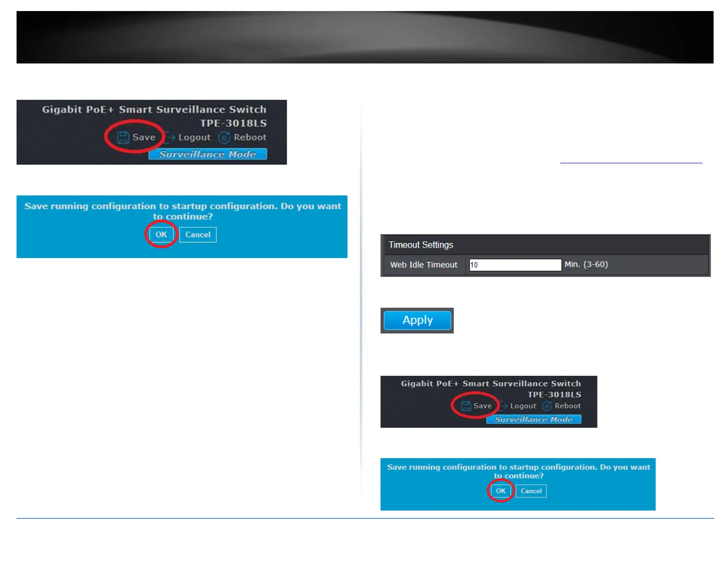Click the Reboot circular icon in the upper switch header
Image resolution: width=728 pixels, height=563 pixels.
tap(224, 138)
